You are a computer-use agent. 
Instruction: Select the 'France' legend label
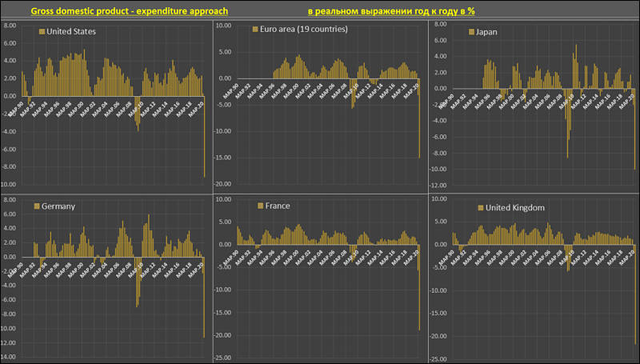click(x=278, y=206)
